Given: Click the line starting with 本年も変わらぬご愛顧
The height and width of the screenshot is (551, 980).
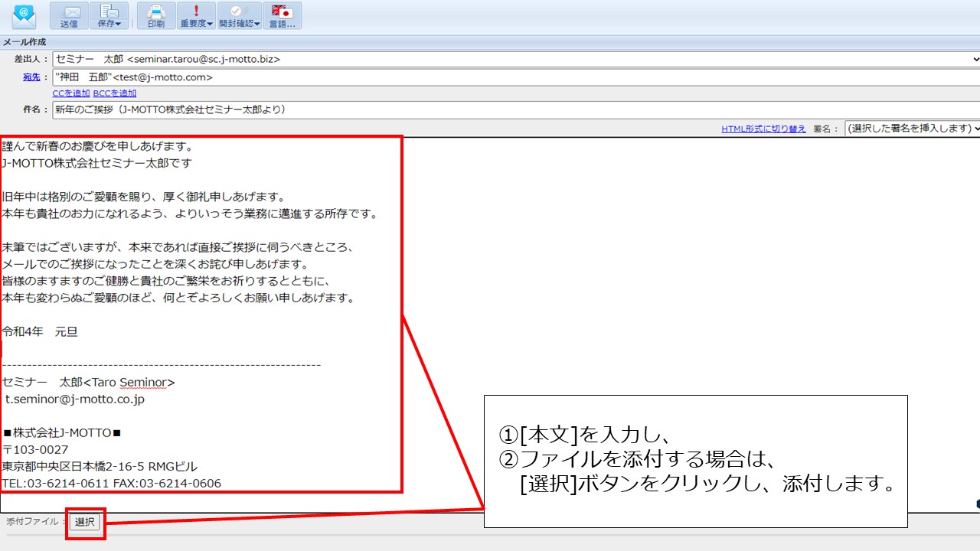Looking at the screenshot, I should [x=178, y=298].
